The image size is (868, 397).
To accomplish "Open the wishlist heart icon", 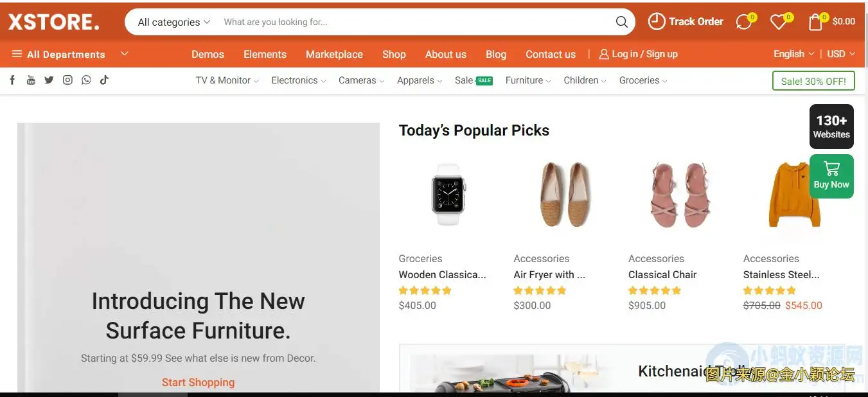I will (x=778, y=22).
